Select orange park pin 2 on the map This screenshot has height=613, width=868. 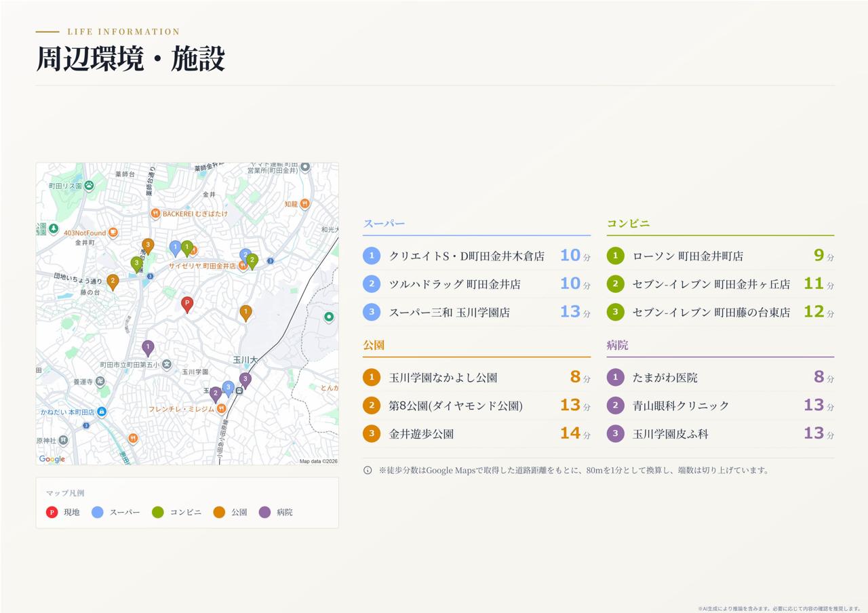113,282
